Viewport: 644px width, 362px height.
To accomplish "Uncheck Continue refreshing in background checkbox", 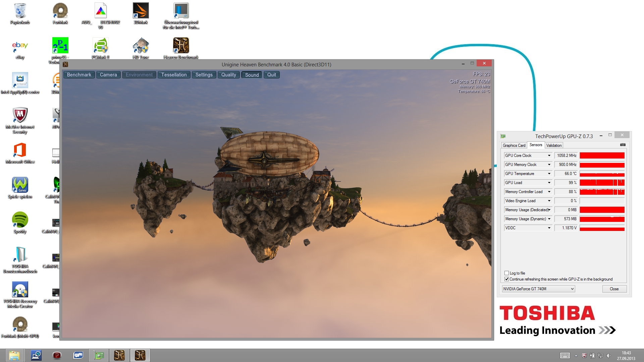I will pyautogui.click(x=507, y=279).
